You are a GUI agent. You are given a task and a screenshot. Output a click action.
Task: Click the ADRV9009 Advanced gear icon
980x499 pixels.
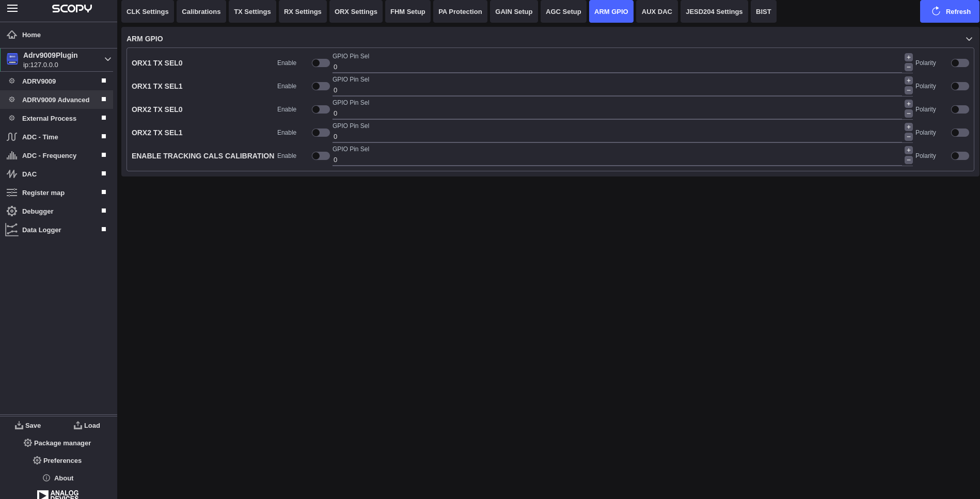(12, 100)
